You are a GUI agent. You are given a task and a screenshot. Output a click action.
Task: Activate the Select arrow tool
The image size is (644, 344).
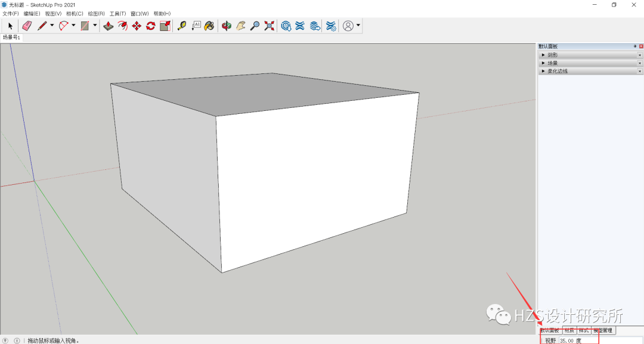tap(10, 26)
